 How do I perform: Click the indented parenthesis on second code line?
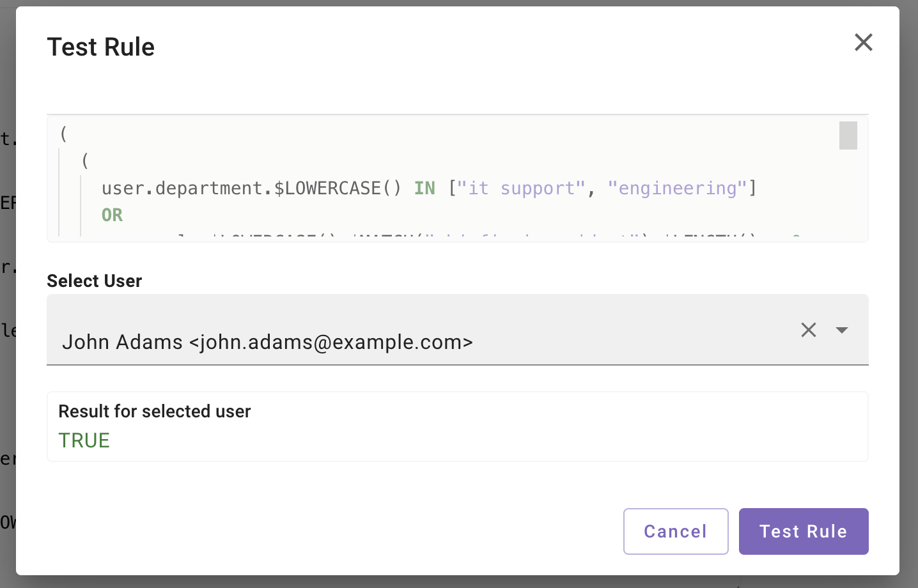[85, 161]
